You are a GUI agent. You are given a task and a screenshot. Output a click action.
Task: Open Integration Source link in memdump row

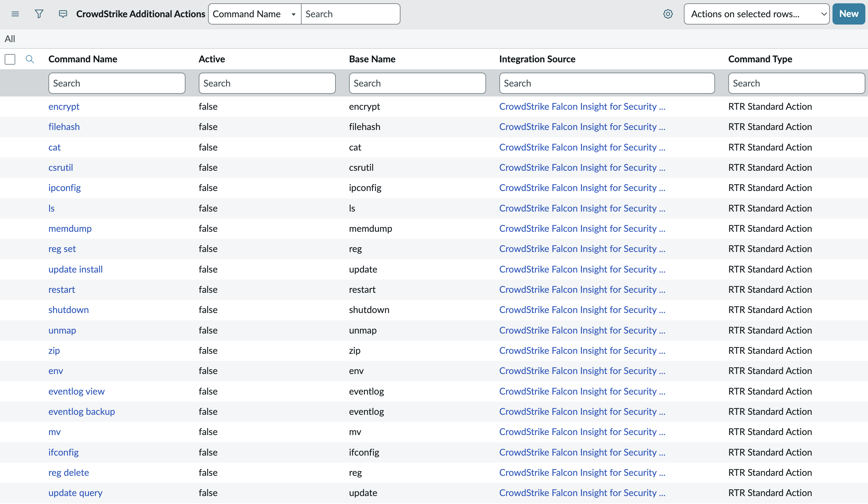point(582,228)
